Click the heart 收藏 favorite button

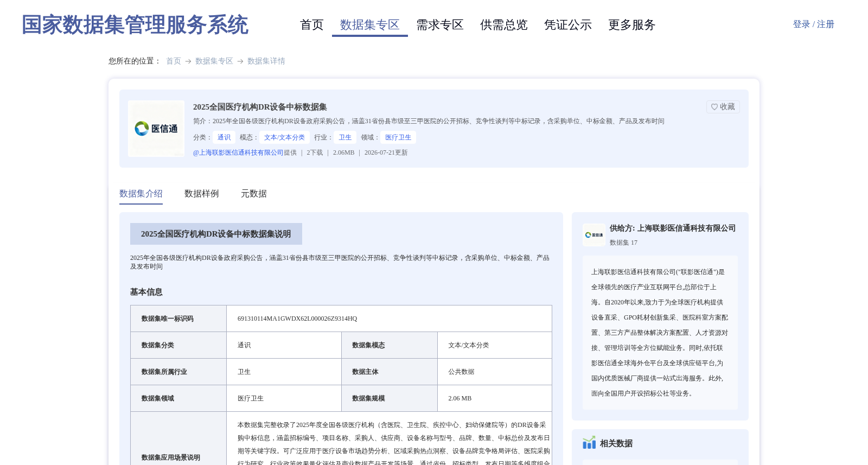[723, 107]
